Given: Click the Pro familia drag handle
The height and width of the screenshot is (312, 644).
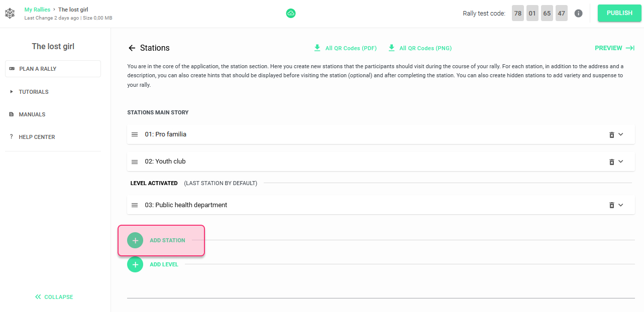Looking at the screenshot, I should [135, 134].
